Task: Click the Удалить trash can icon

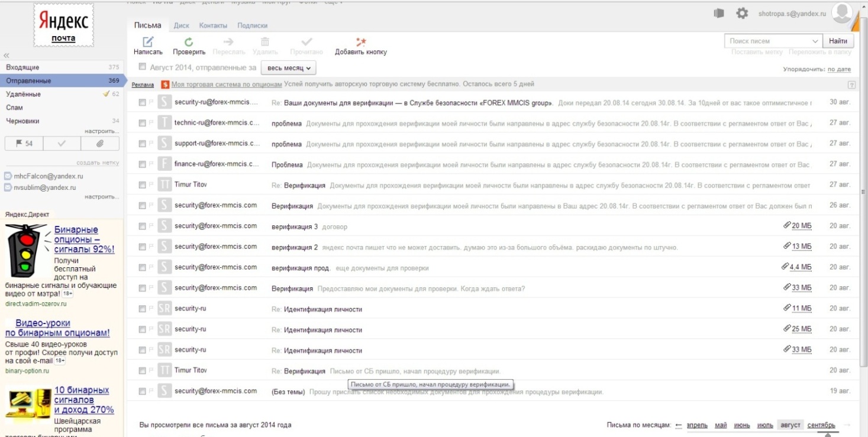Action: click(x=265, y=42)
